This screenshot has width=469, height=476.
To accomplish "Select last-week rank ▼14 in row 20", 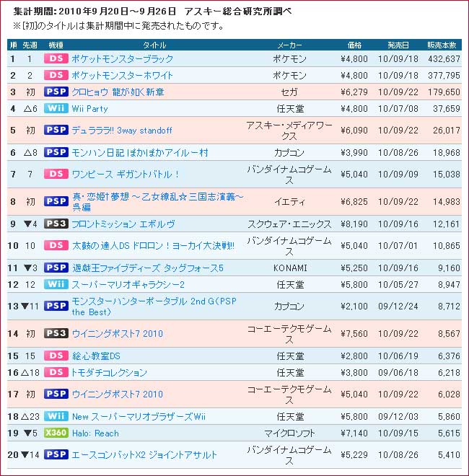I will pyautogui.click(x=30, y=455).
